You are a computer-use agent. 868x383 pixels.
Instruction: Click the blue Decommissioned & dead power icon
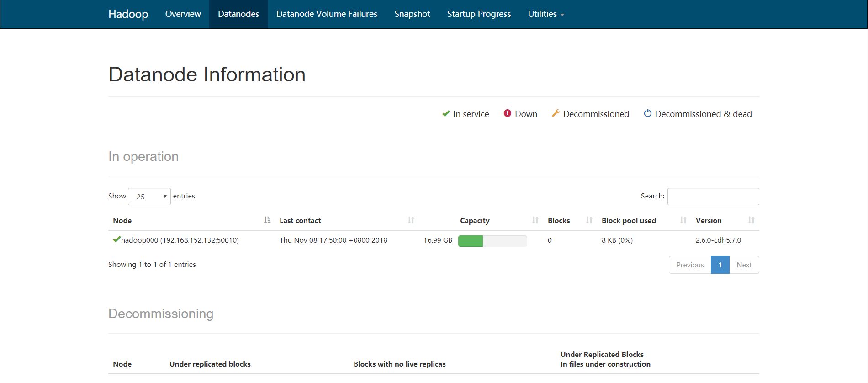pyautogui.click(x=648, y=113)
